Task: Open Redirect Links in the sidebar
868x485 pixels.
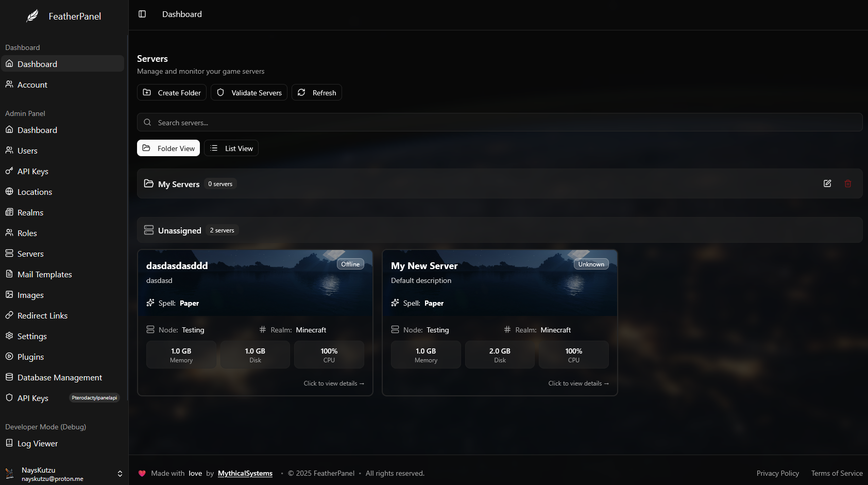Action: 42,315
